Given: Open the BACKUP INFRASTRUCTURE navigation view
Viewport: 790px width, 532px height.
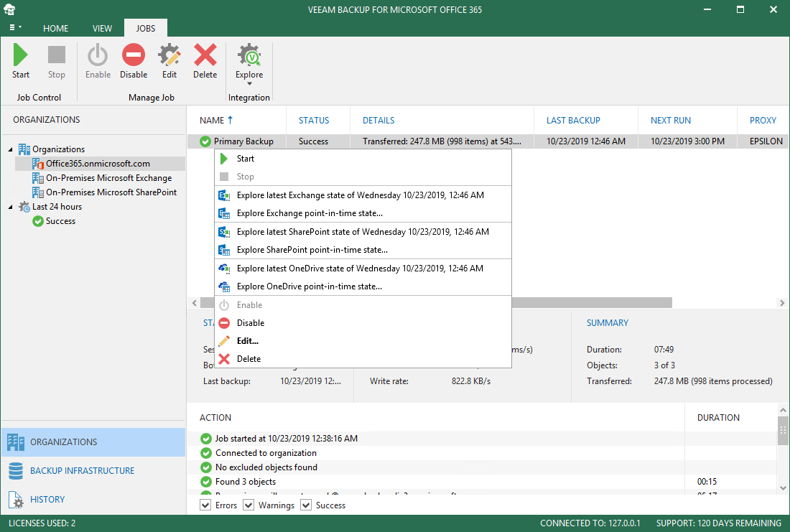Looking at the screenshot, I should coord(93,471).
